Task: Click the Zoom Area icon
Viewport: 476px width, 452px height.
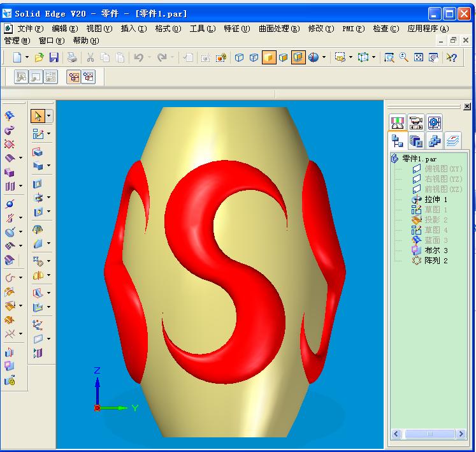Action: (x=389, y=57)
